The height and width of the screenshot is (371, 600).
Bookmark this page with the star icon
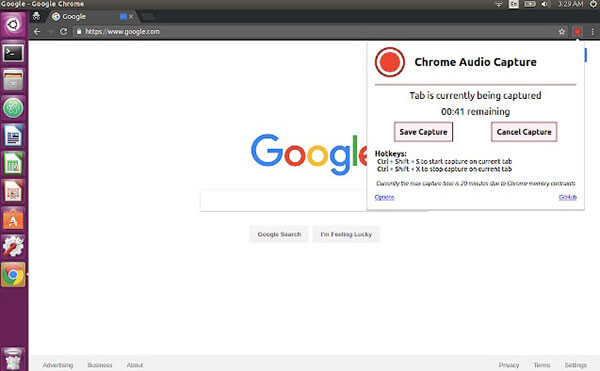pyautogui.click(x=561, y=32)
